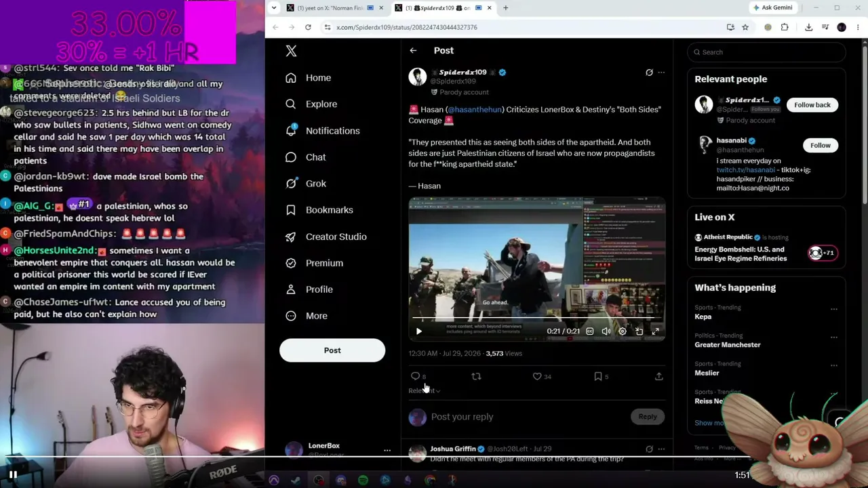This screenshot has width=868, height=488.
Task: Seek on the stream video's timeline bar
Action: tap(434, 455)
